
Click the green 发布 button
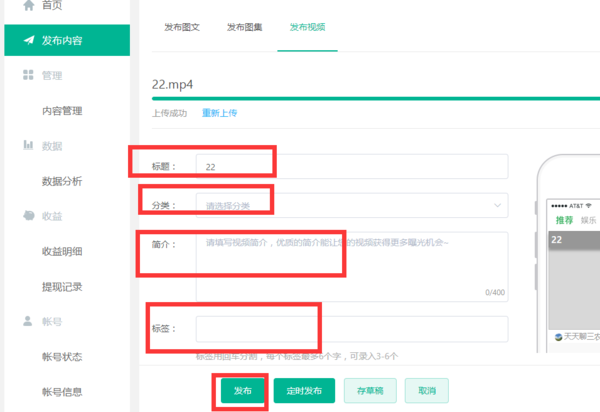(243, 391)
